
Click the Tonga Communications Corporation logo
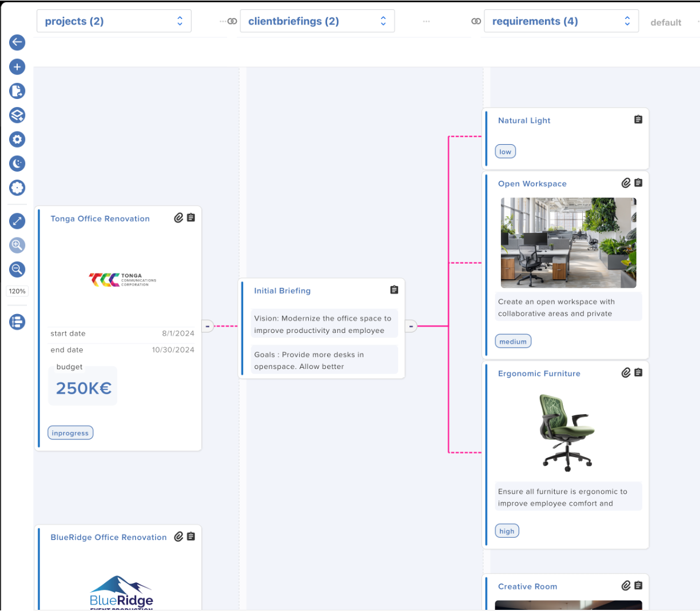click(x=122, y=280)
